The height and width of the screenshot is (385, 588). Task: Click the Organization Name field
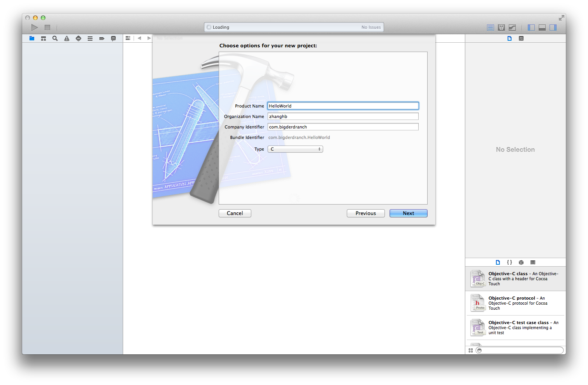[343, 116]
